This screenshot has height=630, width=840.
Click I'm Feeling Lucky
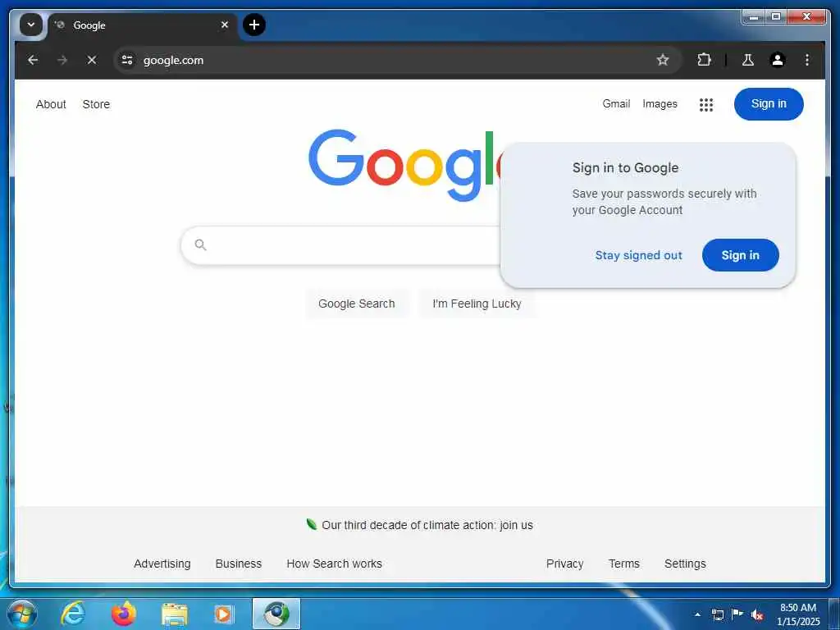tap(477, 304)
